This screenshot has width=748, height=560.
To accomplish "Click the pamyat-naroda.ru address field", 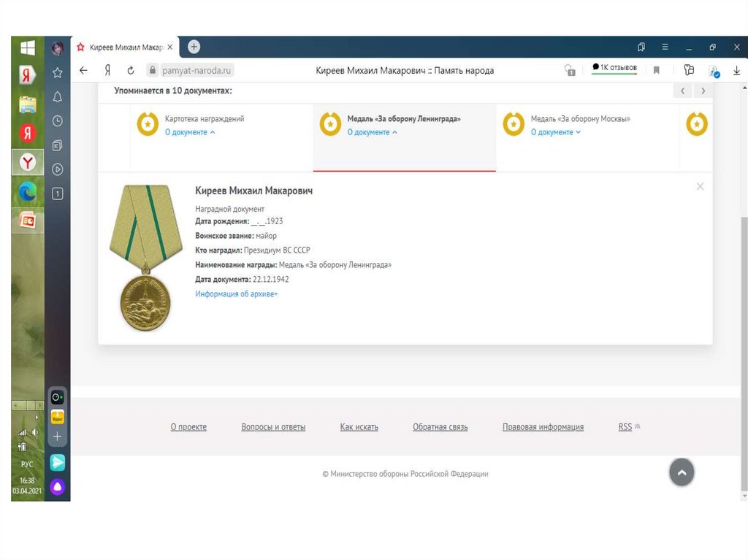I will click(196, 71).
